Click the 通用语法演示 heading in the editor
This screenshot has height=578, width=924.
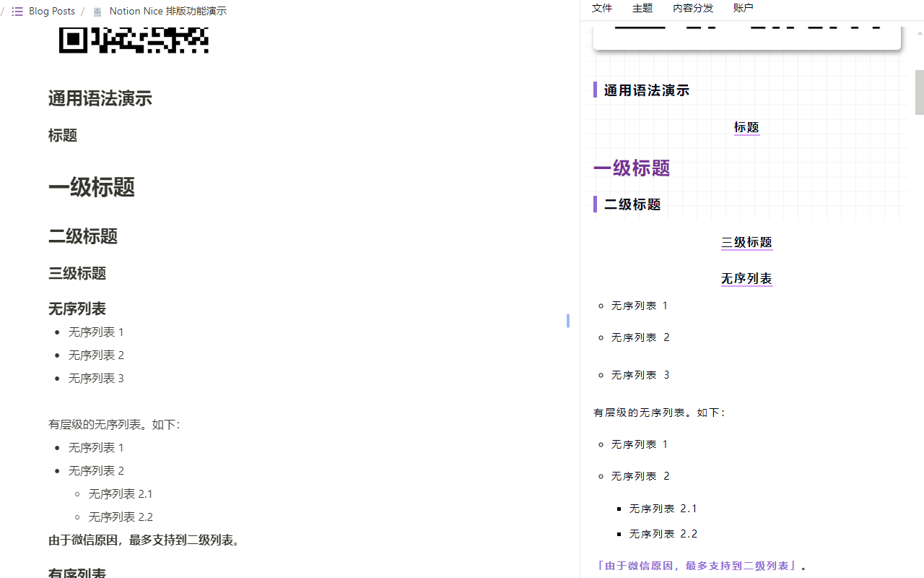tap(100, 98)
